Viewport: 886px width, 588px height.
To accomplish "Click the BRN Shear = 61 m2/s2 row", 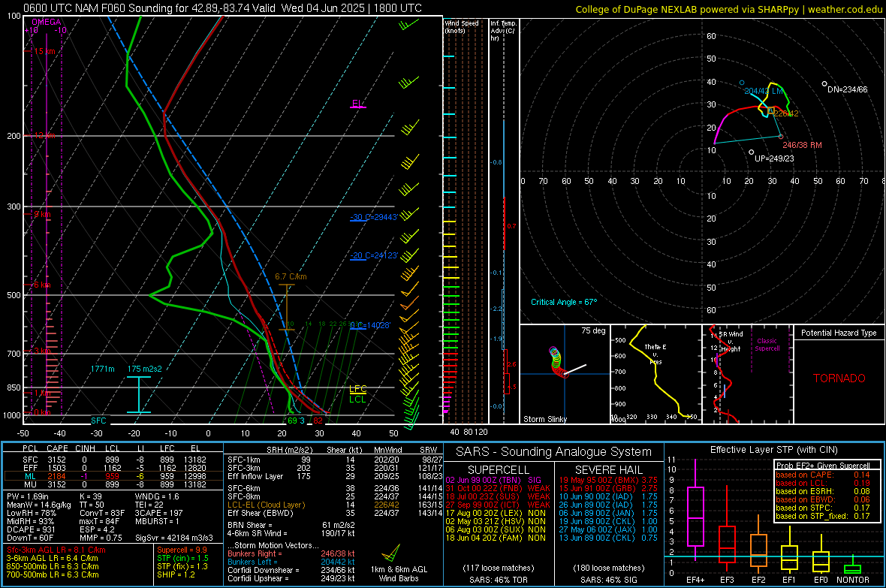I will coord(291,525).
